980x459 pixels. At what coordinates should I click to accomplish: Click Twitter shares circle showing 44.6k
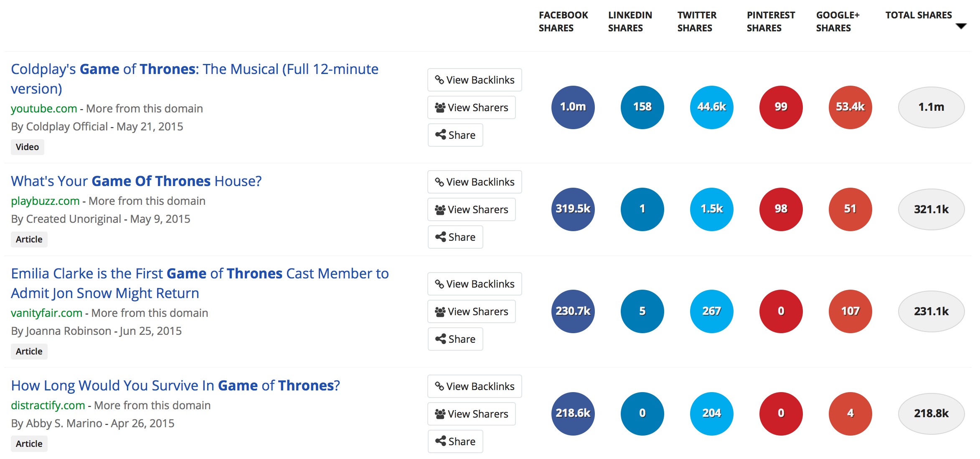711,107
